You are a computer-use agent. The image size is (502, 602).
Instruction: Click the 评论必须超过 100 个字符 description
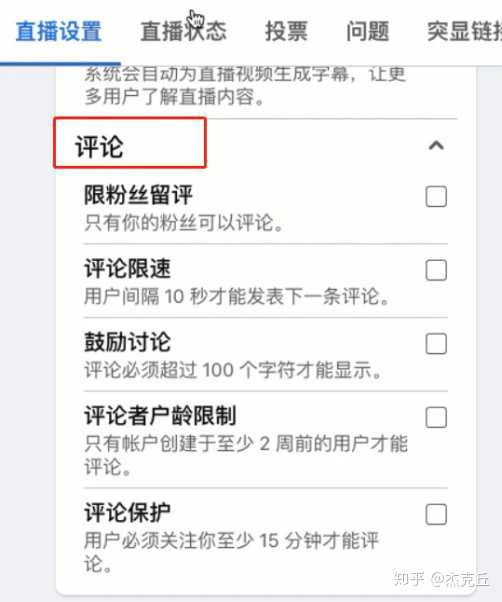(233, 370)
